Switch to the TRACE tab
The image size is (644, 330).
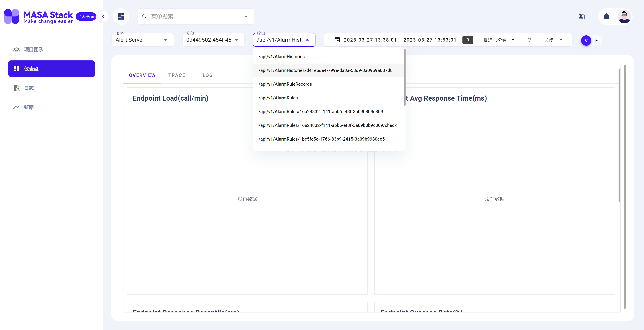tap(177, 75)
